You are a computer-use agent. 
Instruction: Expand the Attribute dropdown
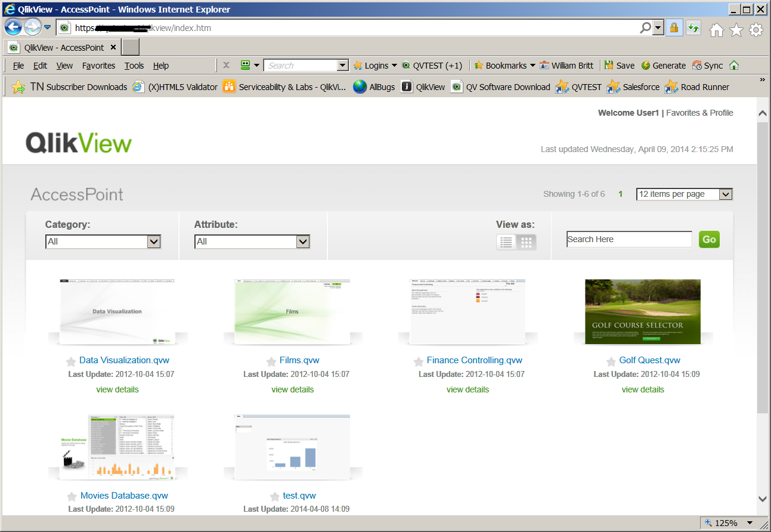pyautogui.click(x=303, y=242)
